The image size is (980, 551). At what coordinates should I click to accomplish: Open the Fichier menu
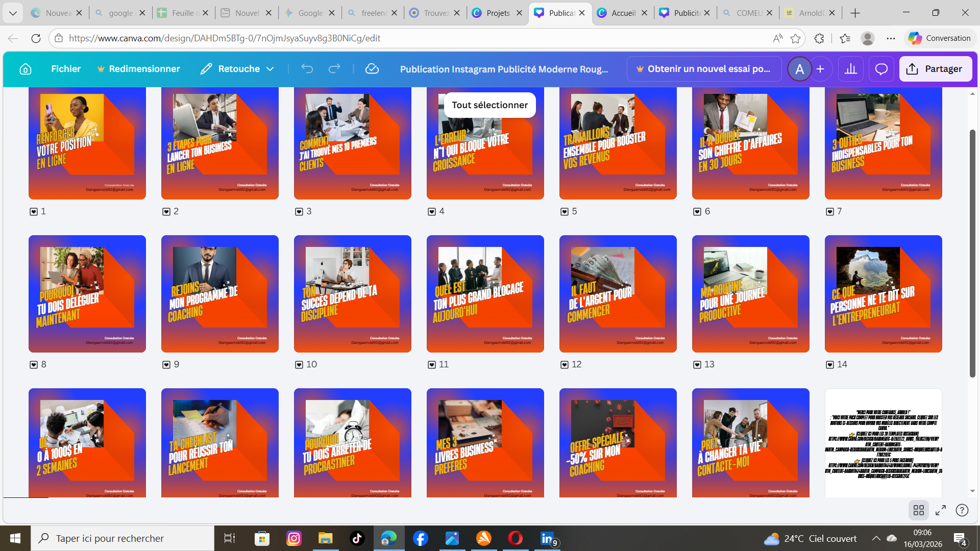point(66,69)
